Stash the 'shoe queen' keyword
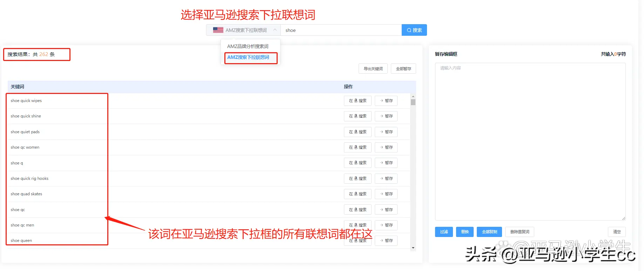Image resolution: width=644 pixels, height=271 pixels. (x=386, y=240)
